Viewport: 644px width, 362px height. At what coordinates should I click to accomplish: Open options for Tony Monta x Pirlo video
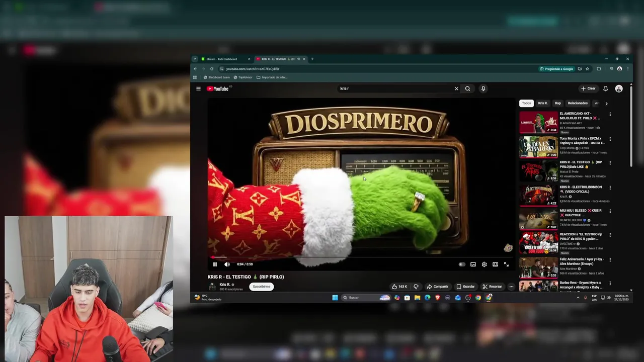click(610, 139)
